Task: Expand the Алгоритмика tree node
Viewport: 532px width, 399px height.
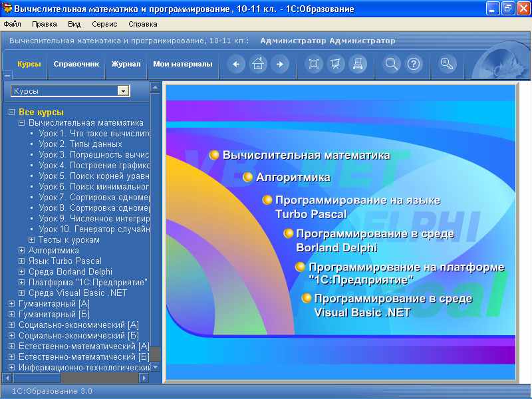Action: tap(22, 251)
